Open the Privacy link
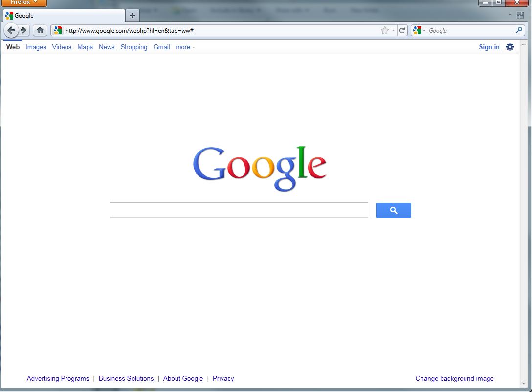The image size is (532, 392). pyautogui.click(x=223, y=378)
